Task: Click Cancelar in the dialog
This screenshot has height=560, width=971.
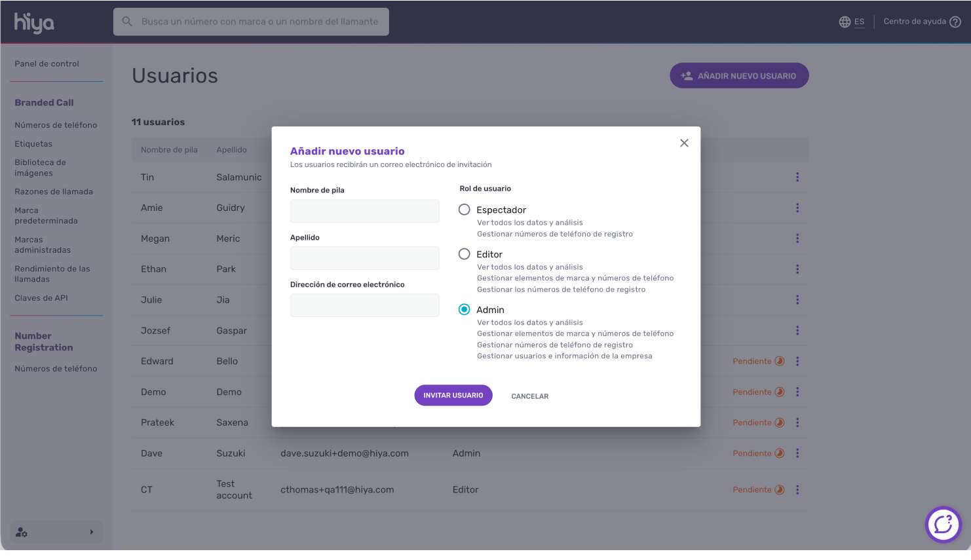Action: tap(529, 396)
